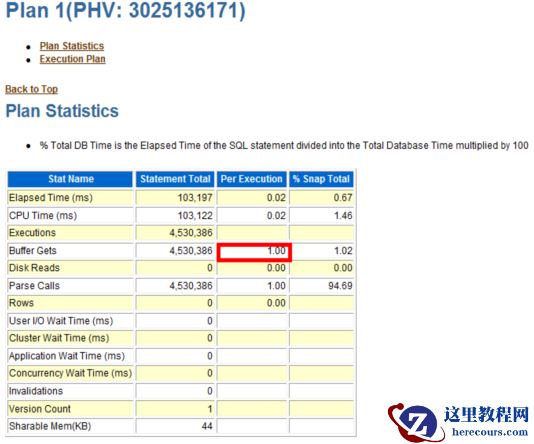Click the Plan Statistics section heading

click(62, 111)
